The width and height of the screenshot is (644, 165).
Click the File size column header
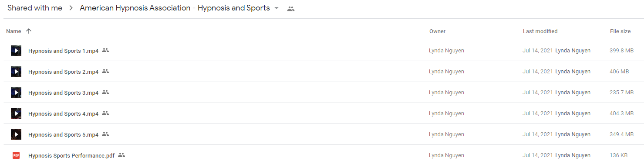pos(620,31)
